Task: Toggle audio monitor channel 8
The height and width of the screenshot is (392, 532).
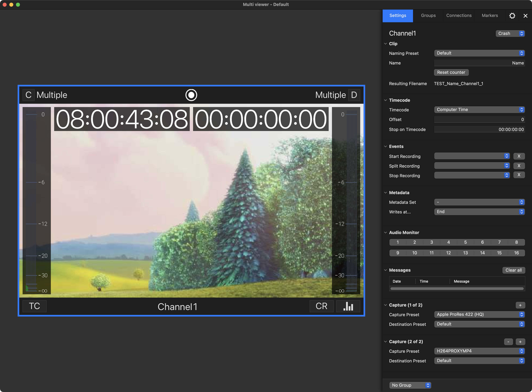Action: pyautogui.click(x=516, y=242)
